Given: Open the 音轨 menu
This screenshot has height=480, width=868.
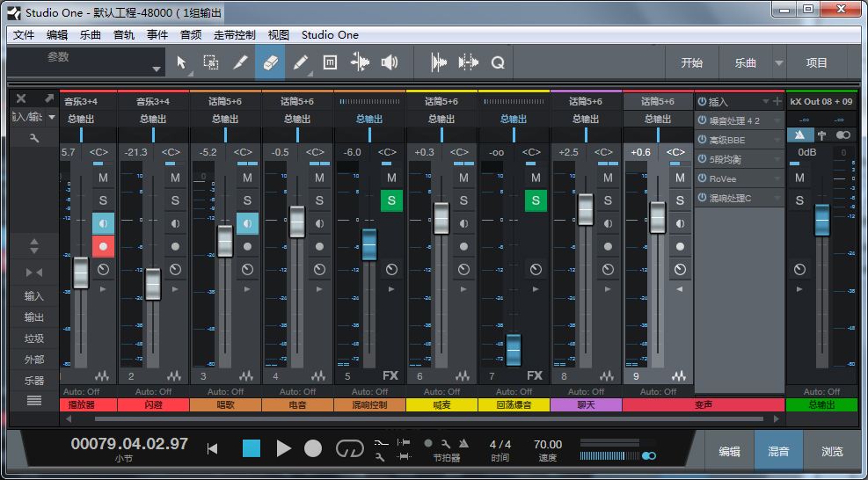Looking at the screenshot, I should (x=124, y=35).
